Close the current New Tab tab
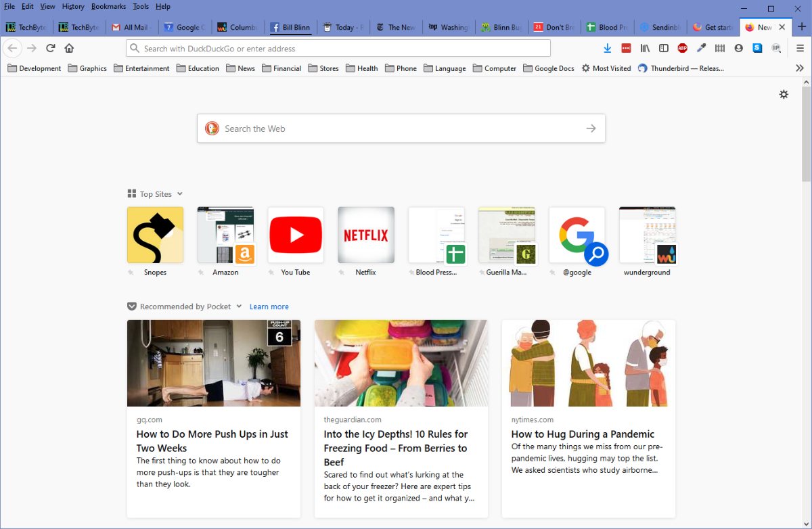 tap(782, 27)
